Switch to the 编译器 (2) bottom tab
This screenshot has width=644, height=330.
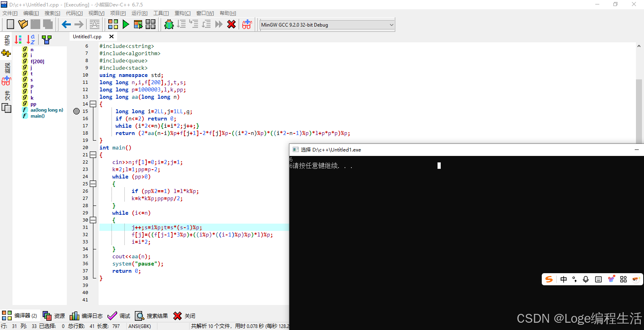(x=20, y=315)
